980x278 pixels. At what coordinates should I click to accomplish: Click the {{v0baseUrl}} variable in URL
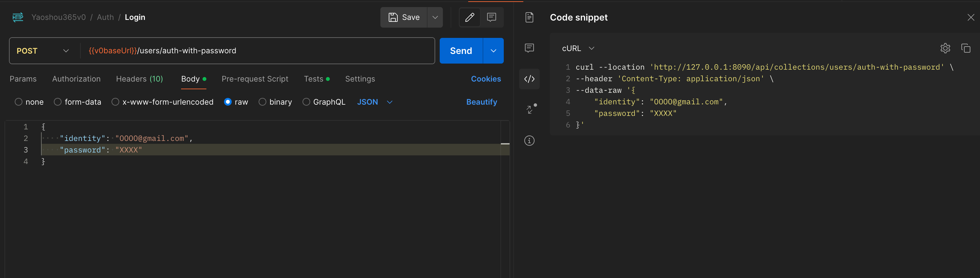112,51
